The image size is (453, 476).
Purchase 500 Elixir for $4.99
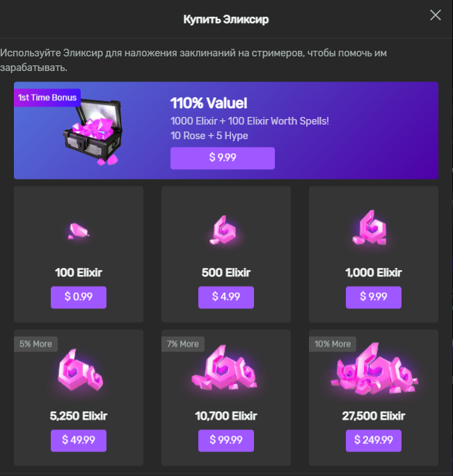click(226, 297)
